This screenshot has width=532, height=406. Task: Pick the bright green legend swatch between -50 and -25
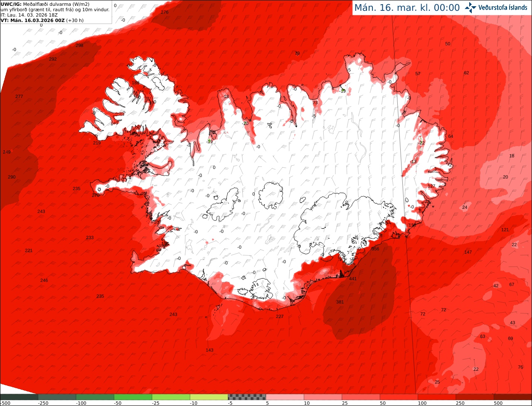click(133, 397)
